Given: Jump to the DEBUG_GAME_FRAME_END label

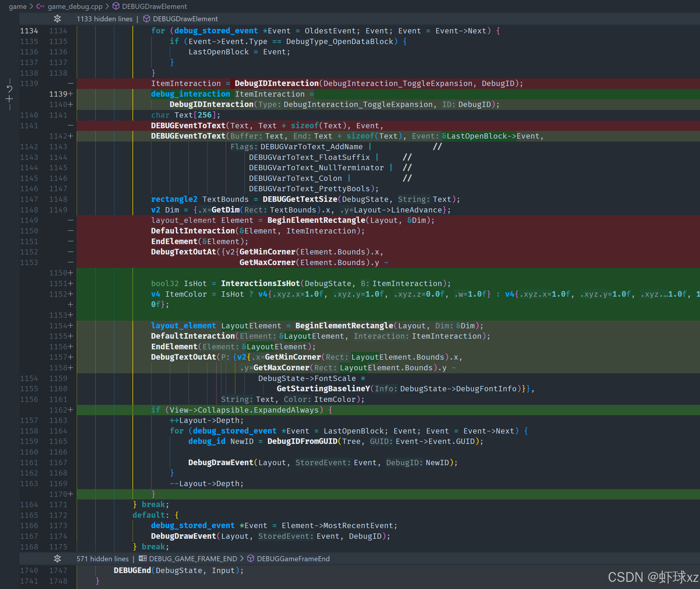Looking at the screenshot, I should [x=193, y=558].
